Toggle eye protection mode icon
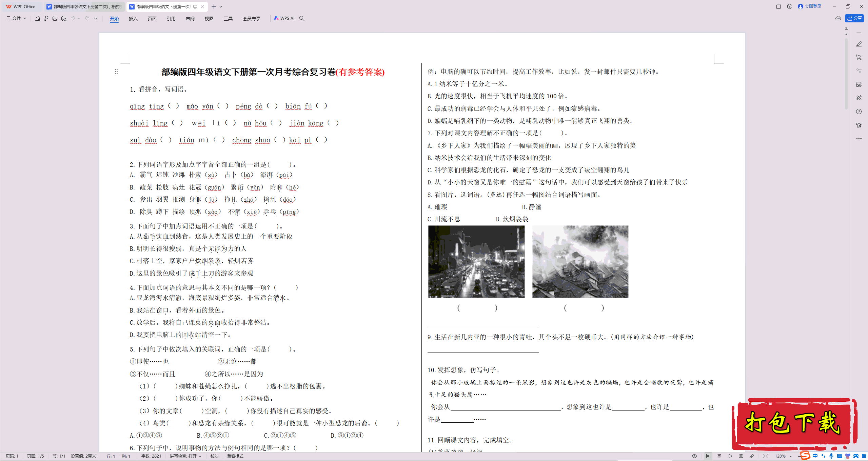Screen dimensions: 868x461 [694, 456]
